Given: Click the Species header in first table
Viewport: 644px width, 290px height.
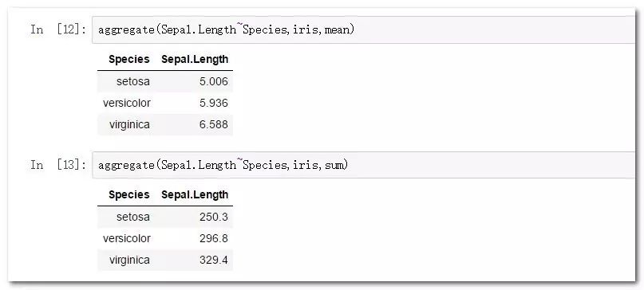Looking at the screenshot, I should point(129,59).
